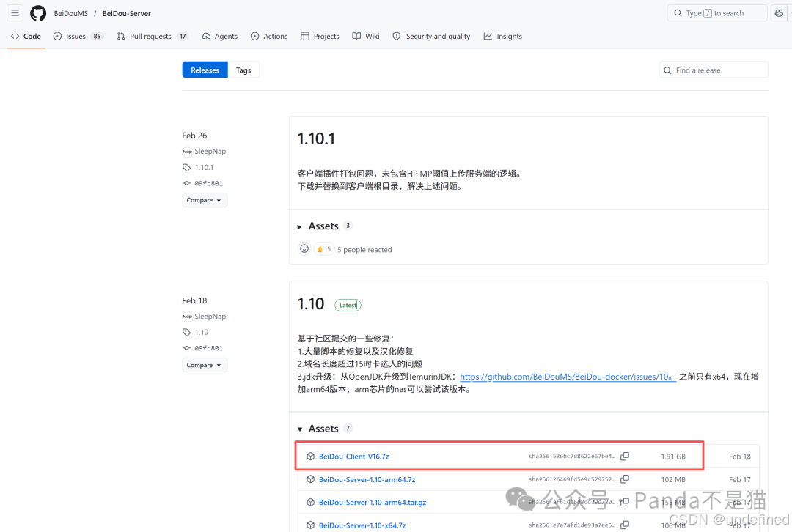Screen dimensions: 792x532
Task: Open the 1.10 release title
Action: coord(311,304)
